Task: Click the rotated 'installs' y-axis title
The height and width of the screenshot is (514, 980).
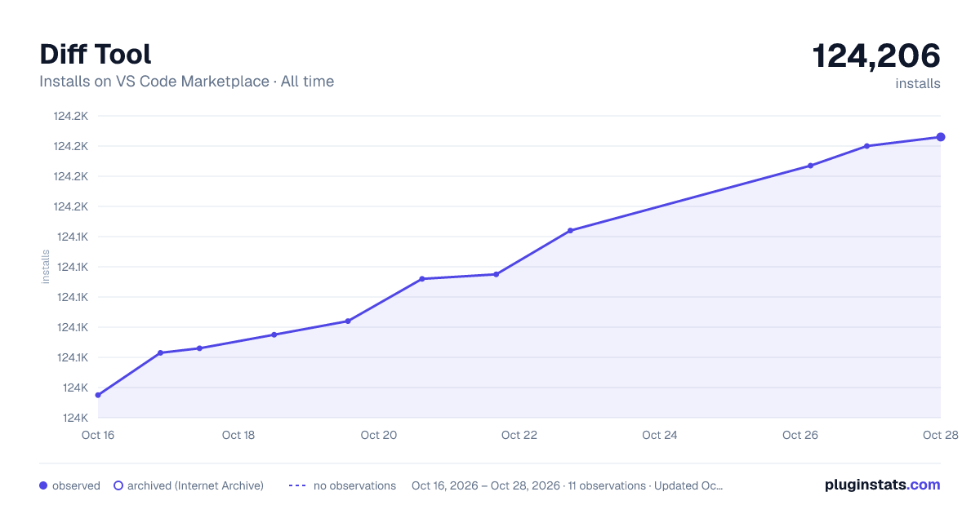Action: tap(46, 267)
